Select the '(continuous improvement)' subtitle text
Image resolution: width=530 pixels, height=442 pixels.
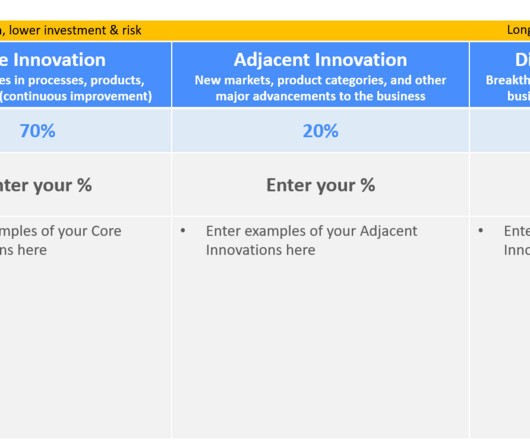(76, 96)
